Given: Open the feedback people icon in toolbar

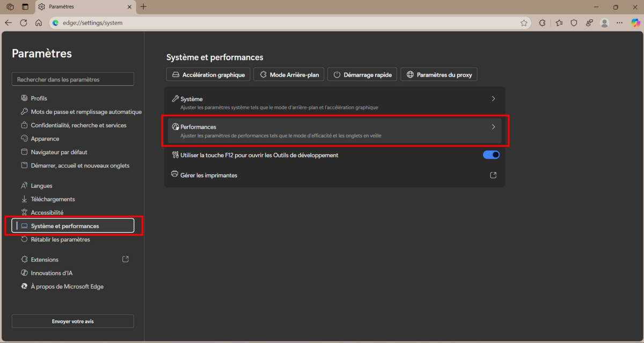Looking at the screenshot, I should point(589,23).
